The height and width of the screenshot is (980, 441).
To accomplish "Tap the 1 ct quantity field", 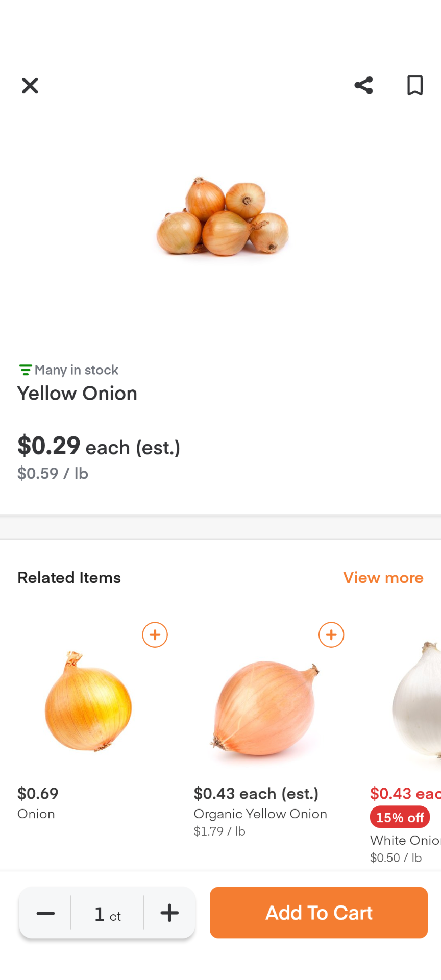I will point(107,914).
